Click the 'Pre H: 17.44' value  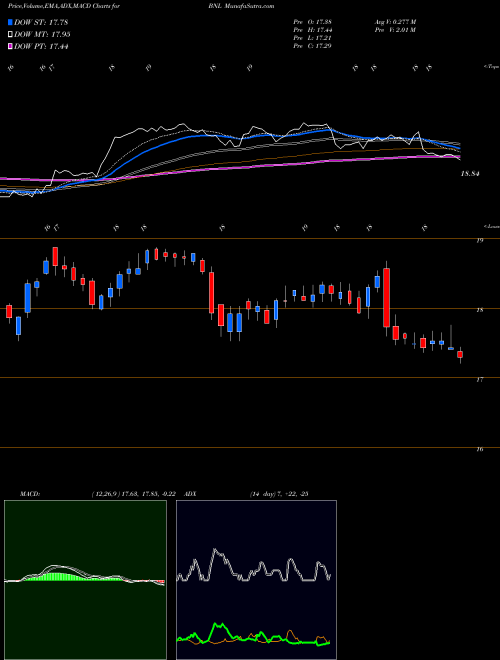click(313, 30)
